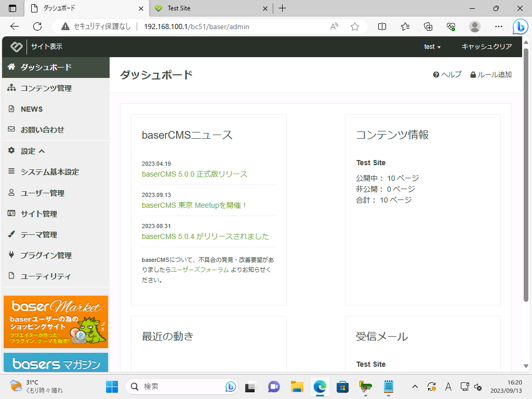Open テーマ管理 in sidebar

point(39,235)
